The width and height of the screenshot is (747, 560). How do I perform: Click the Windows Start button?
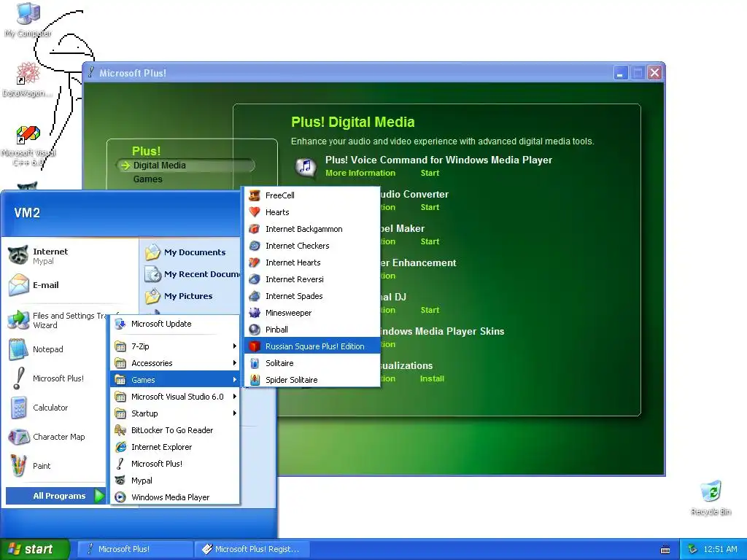pos(35,549)
